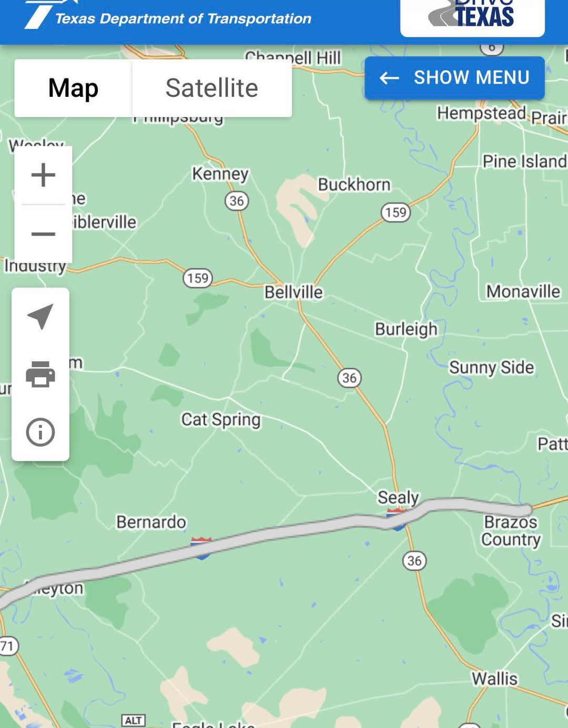Click the Bellville town label
Image resolution: width=568 pixels, height=728 pixels.
[x=293, y=292]
